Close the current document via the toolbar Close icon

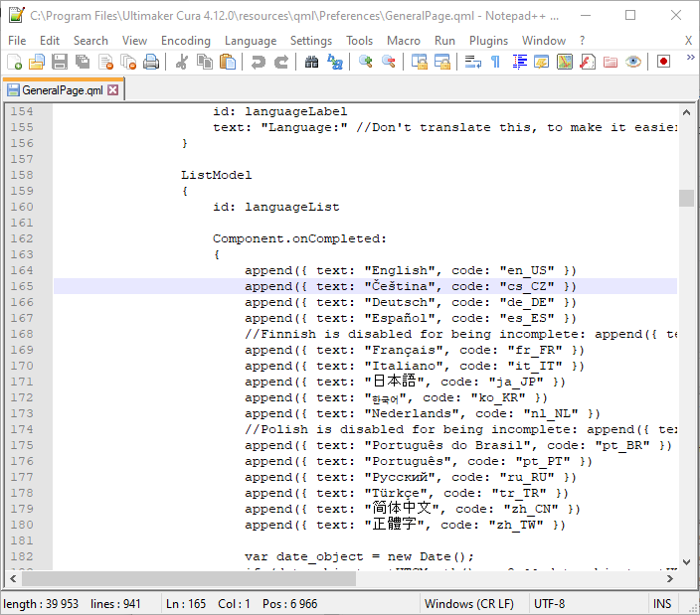pos(105,62)
